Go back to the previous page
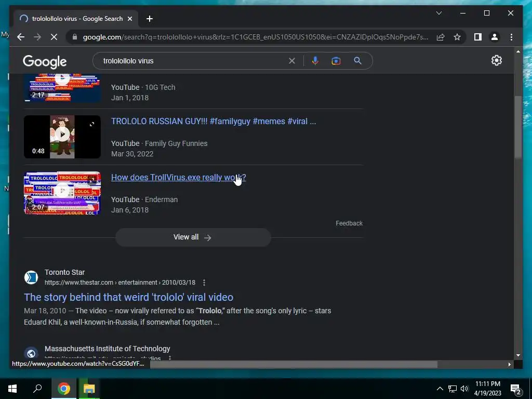 click(21, 37)
